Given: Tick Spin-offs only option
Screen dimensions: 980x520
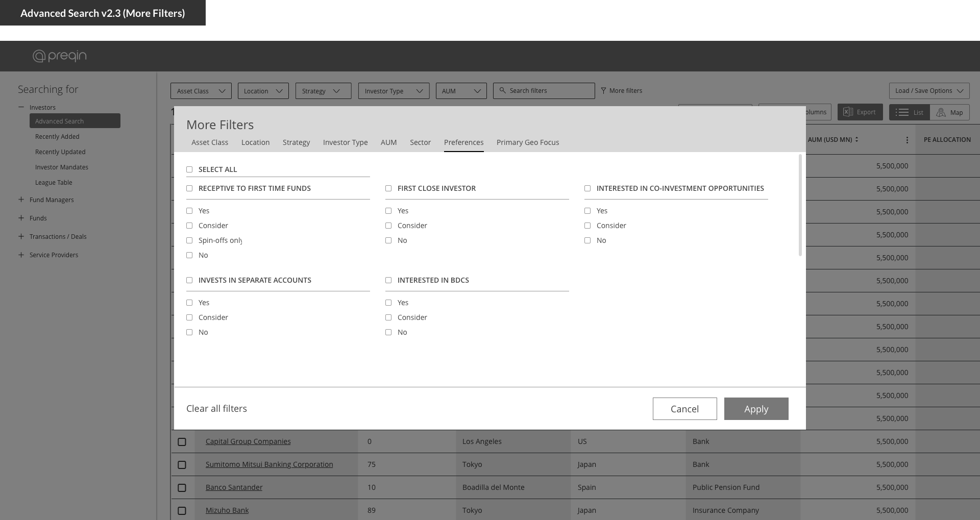Looking at the screenshot, I should [x=189, y=240].
